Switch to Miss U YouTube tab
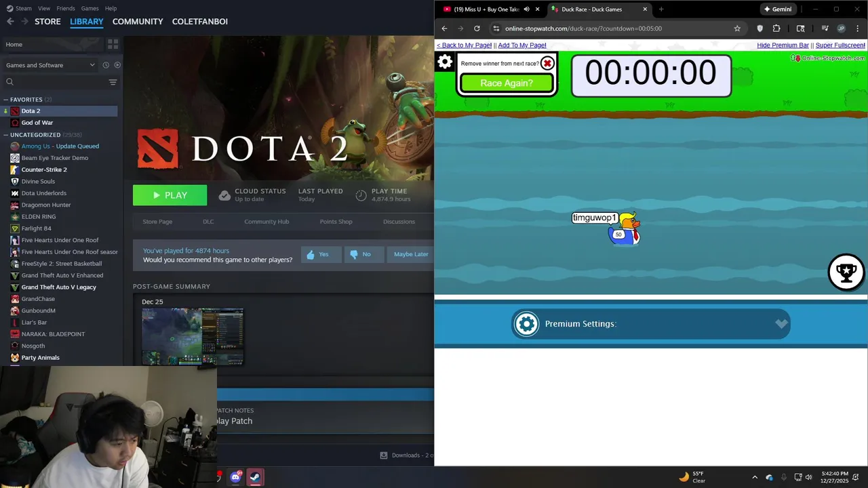The height and width of the screenshot is (488, 868). [x=487, y=9]
